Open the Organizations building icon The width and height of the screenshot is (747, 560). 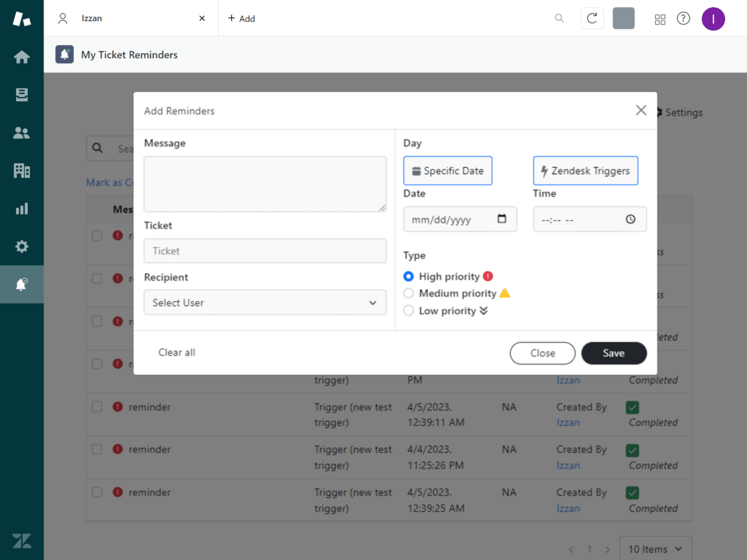pyautogui.click(x=22, y=171)
